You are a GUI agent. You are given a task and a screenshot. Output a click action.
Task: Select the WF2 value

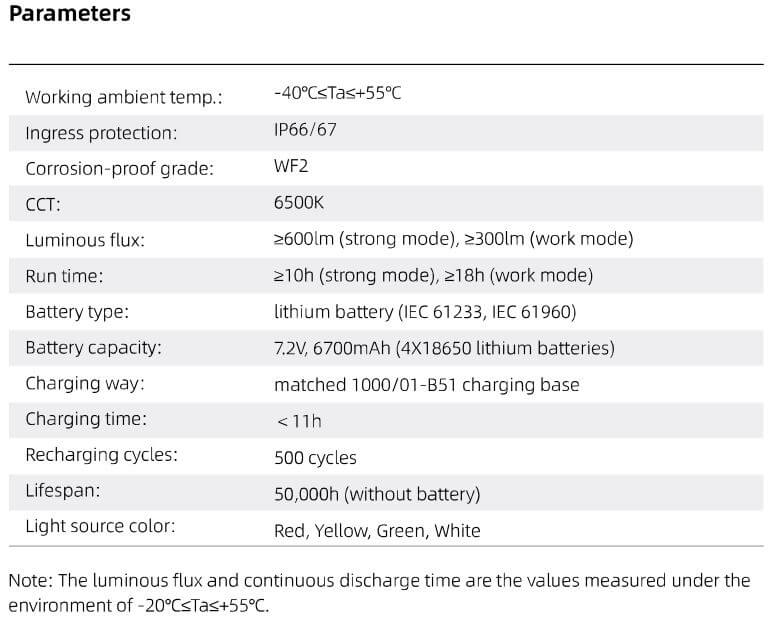291,165
